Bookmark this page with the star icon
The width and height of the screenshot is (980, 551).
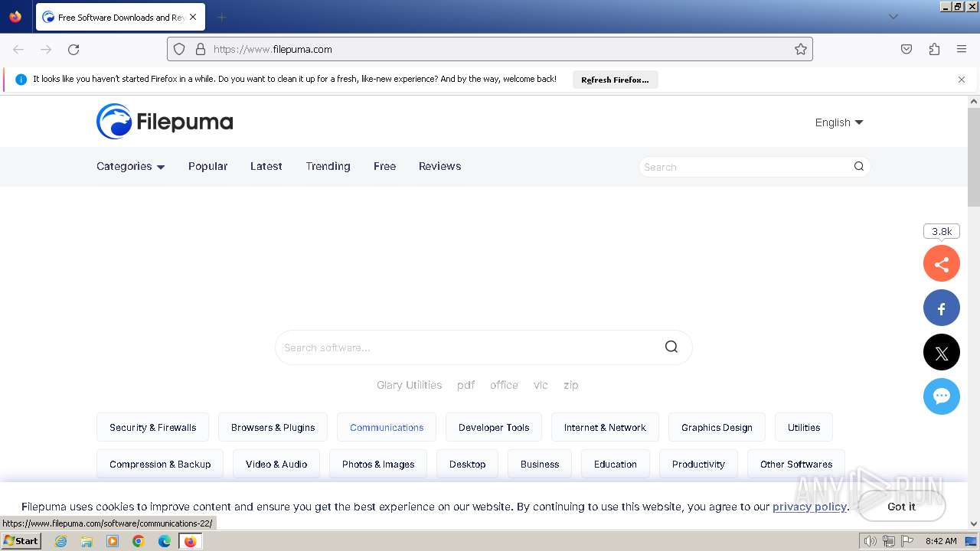(801, 49)
